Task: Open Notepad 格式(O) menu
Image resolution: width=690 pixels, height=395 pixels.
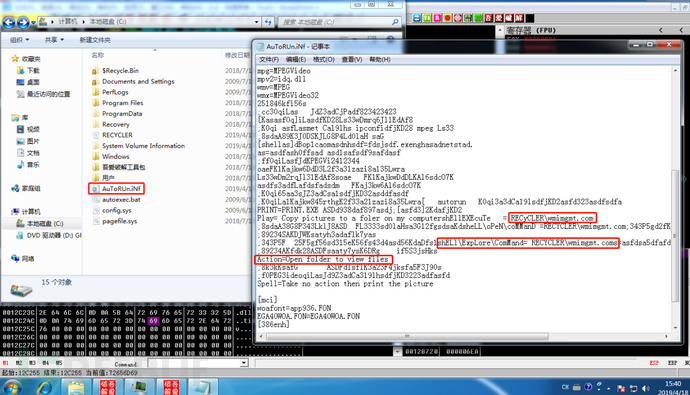Action: (x=323, y=59)
